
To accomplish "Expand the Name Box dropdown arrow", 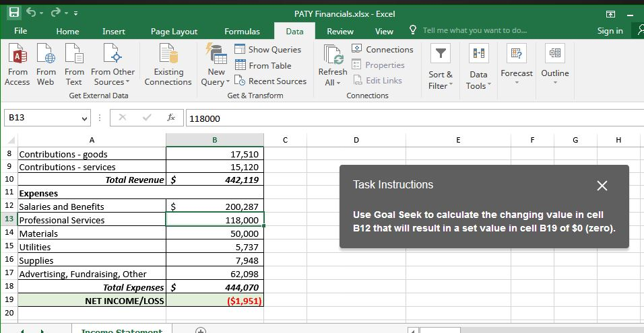I will coord(85,119).
